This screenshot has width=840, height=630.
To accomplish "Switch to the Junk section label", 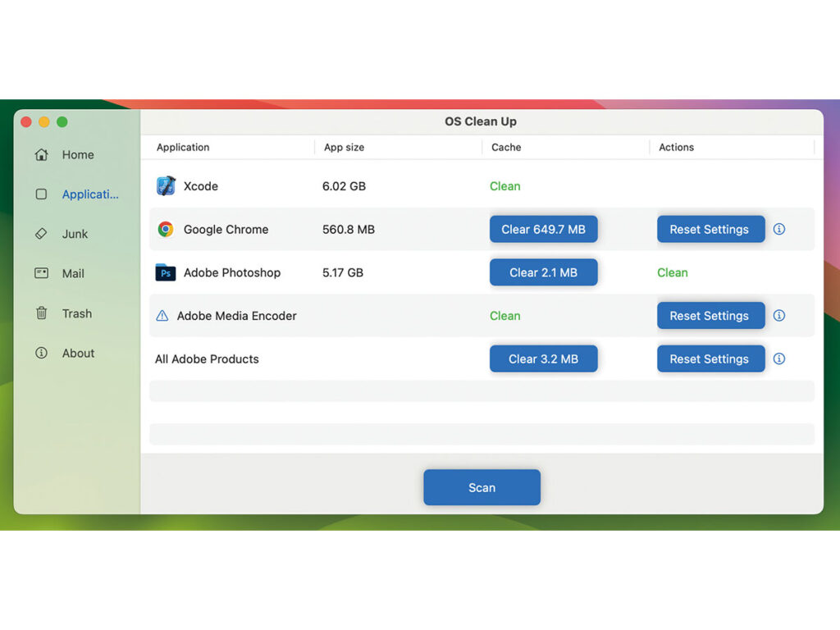I will tap(75, 234).
